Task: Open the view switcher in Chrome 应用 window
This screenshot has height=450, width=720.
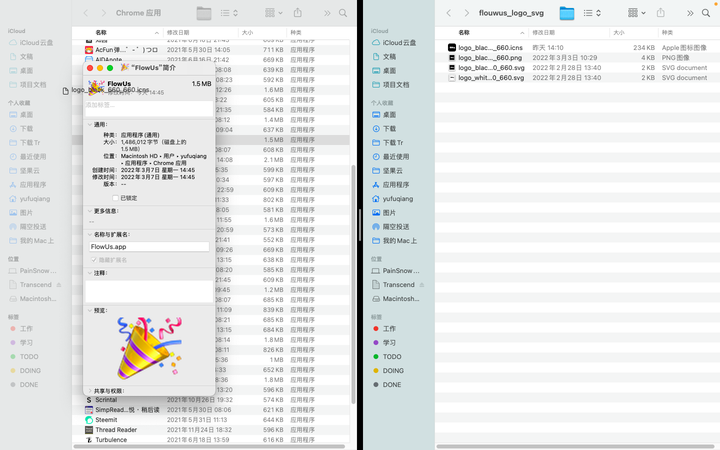Action: click(229, 13)
